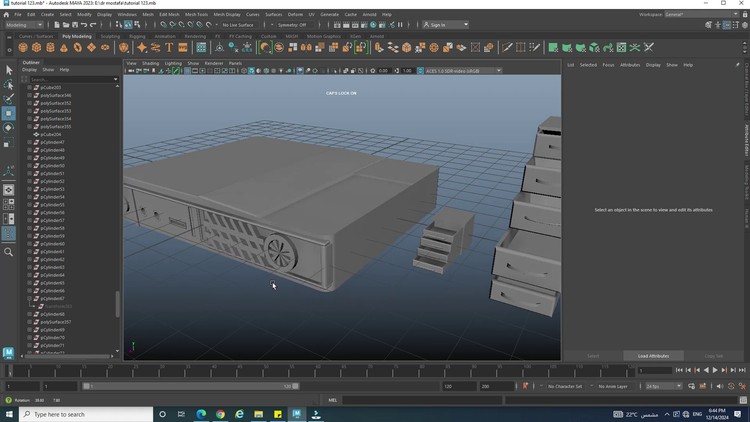Click the MEL command line input
The width and height of the screenshot is (750, 422).
pyautogui.click(x=422, y=400)
